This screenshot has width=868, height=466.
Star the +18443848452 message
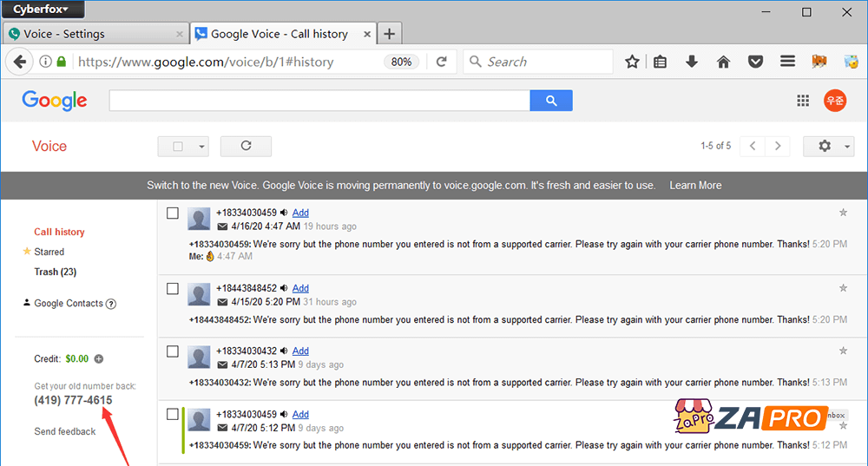point(843,288)
